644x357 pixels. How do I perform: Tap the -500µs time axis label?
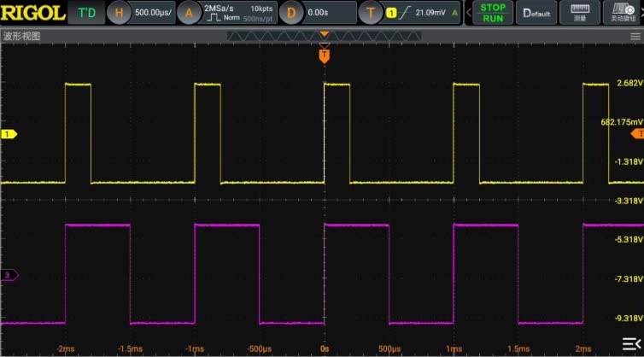point(259,348)
